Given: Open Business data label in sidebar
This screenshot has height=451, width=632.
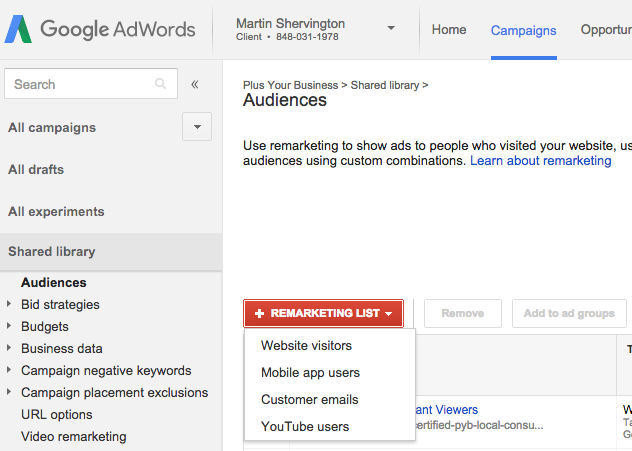Looking at the screenshot, I should click(62, 348).
